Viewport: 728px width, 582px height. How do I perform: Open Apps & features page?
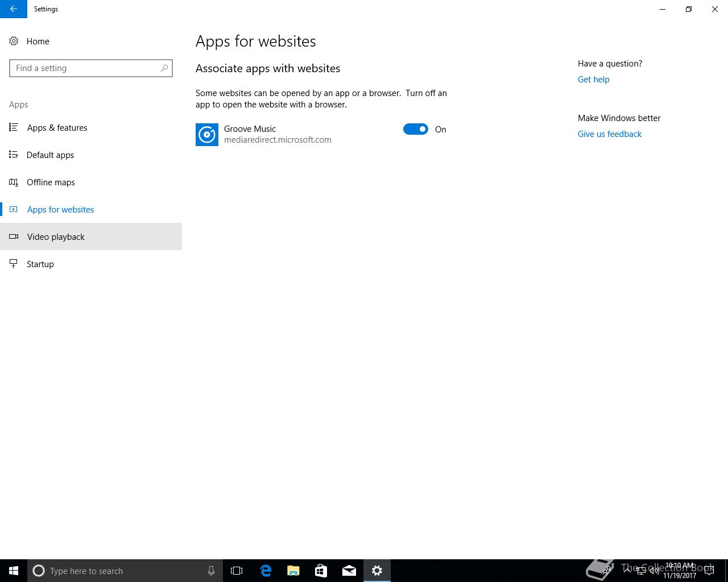(x=91, y=127)
